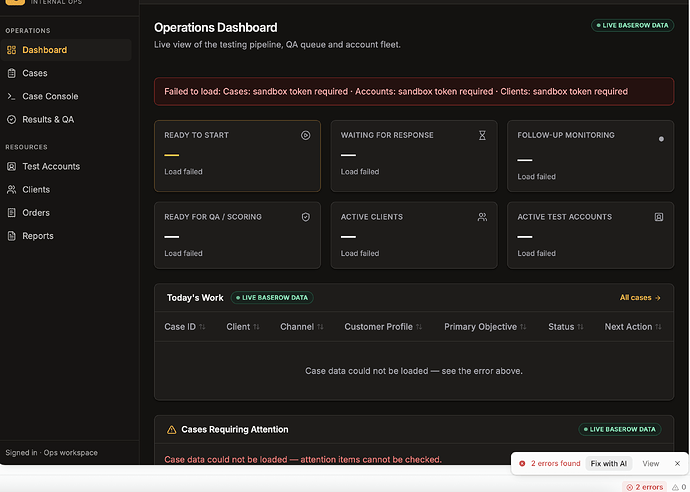Click the 2 errors status bar badge

coord(645,487)
